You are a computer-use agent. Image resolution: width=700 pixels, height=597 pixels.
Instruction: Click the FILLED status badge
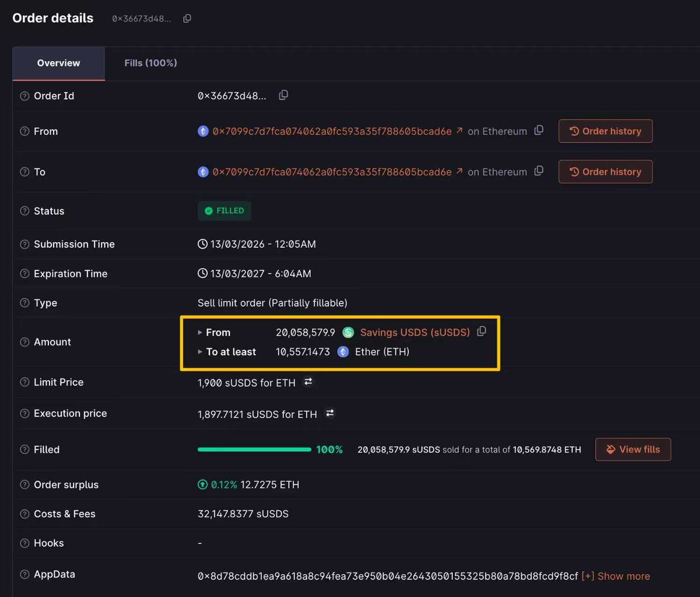[x=225, y=211]
